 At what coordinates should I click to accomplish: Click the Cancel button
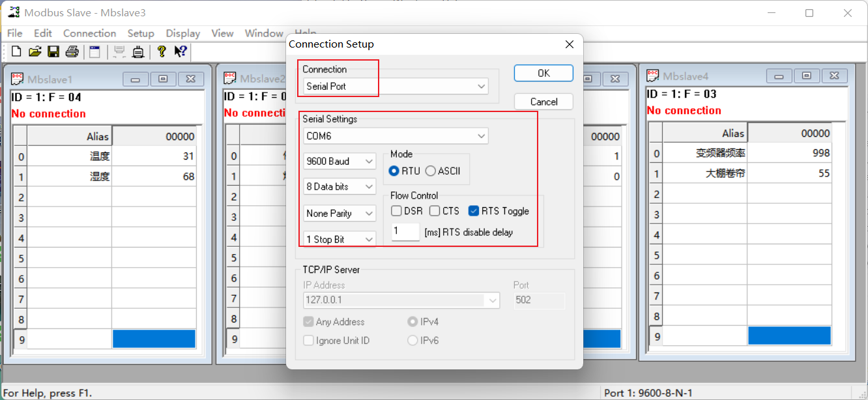pos(543,102)
